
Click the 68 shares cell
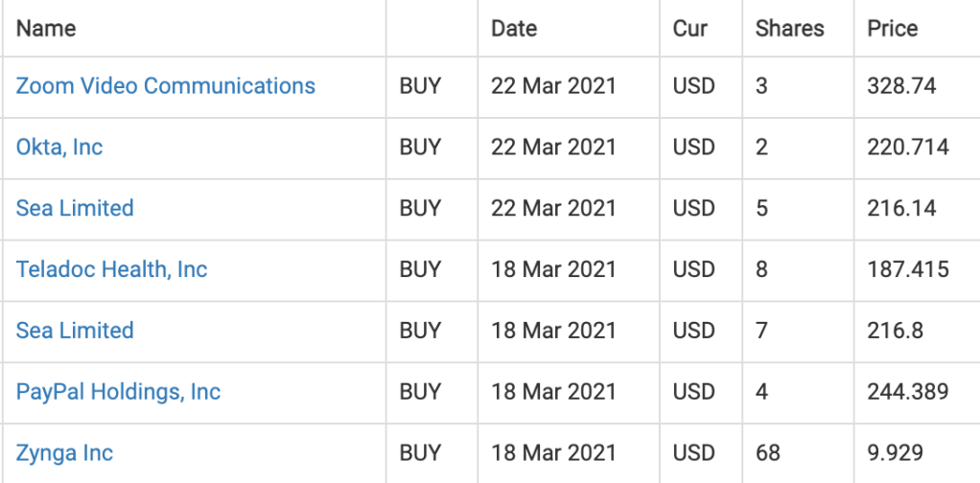click(x=768, y=453)
